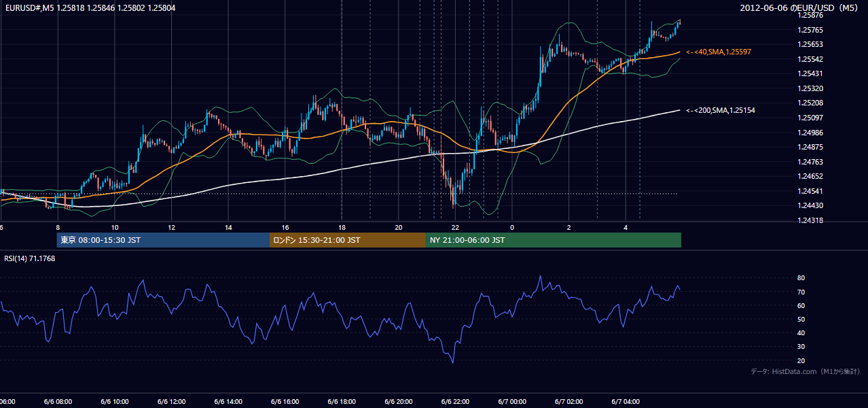Screen dimensions: 868x408
Task: Click the 200 SMA 1.25154 label
Action: tap(721, 110)
